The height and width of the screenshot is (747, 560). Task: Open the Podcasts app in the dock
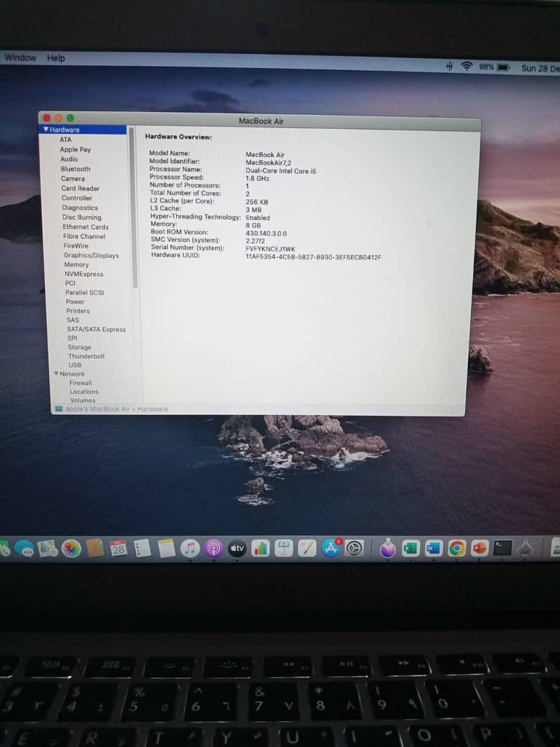(x=214, y=549)
